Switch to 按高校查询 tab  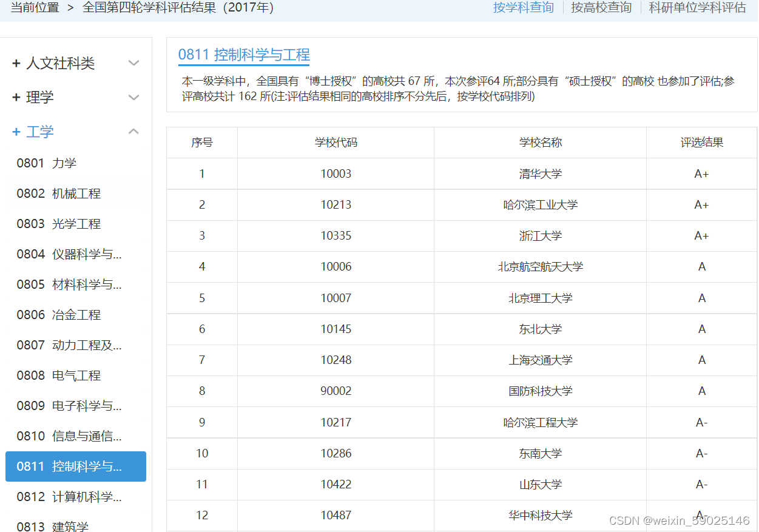coord(601,7)
